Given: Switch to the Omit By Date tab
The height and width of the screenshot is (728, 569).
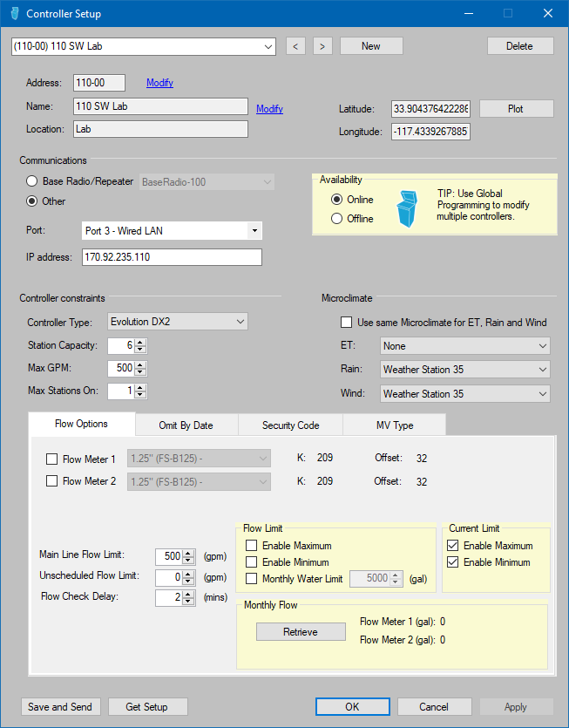Looking at the screenshot, I should point(186,425).
